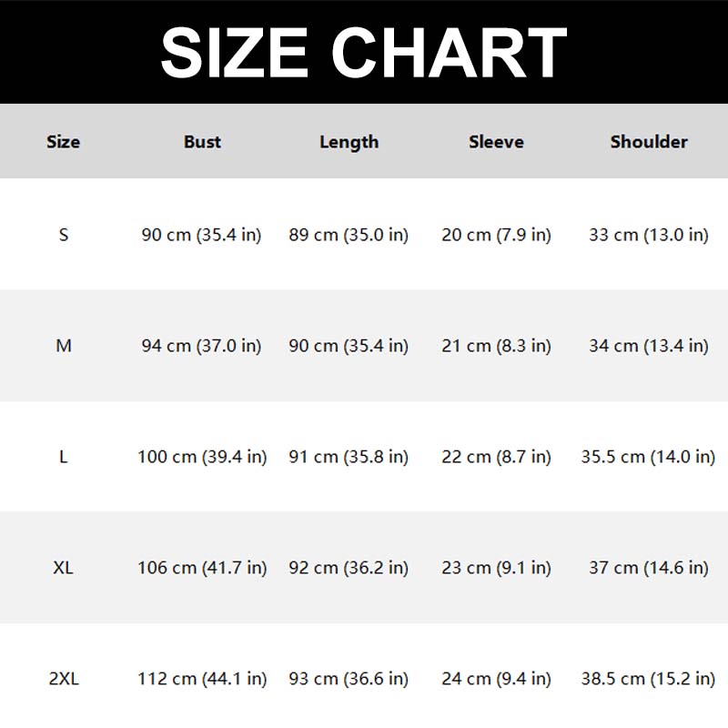Click shoulder value 33 cm (13.0 in)
The height and width of the screenshot is (728, 728).
(x=648, y=235)
